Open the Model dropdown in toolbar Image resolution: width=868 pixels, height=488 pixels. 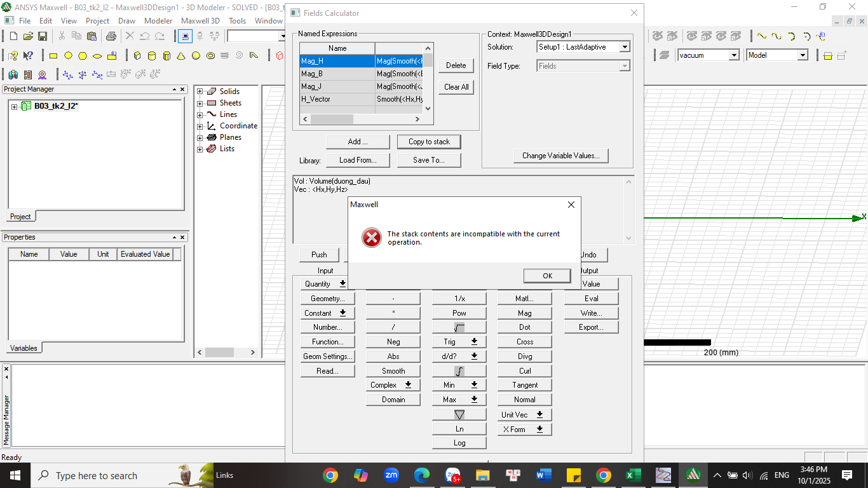[x=802, y=55]
